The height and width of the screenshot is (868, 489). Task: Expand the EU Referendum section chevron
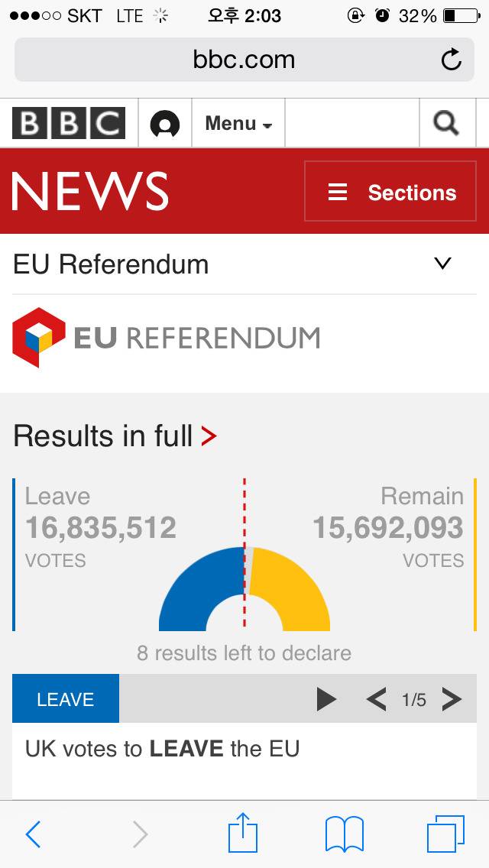tap(442, 264)
